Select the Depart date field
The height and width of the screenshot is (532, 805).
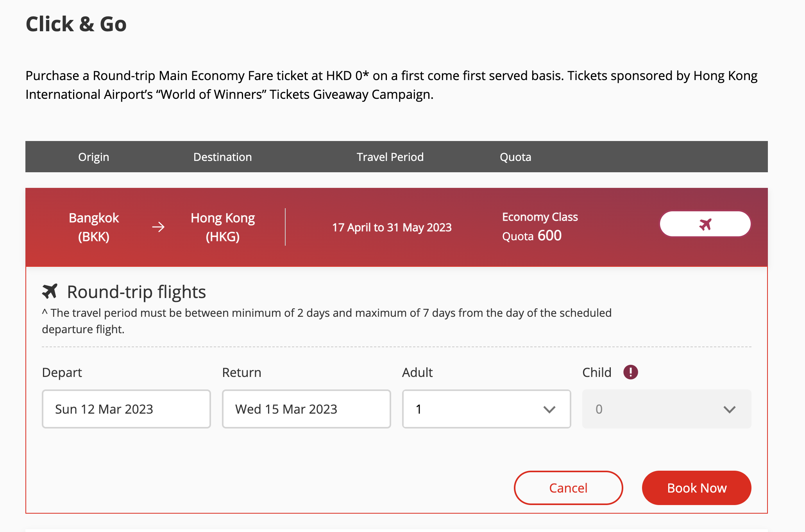[x=126, y=409]
